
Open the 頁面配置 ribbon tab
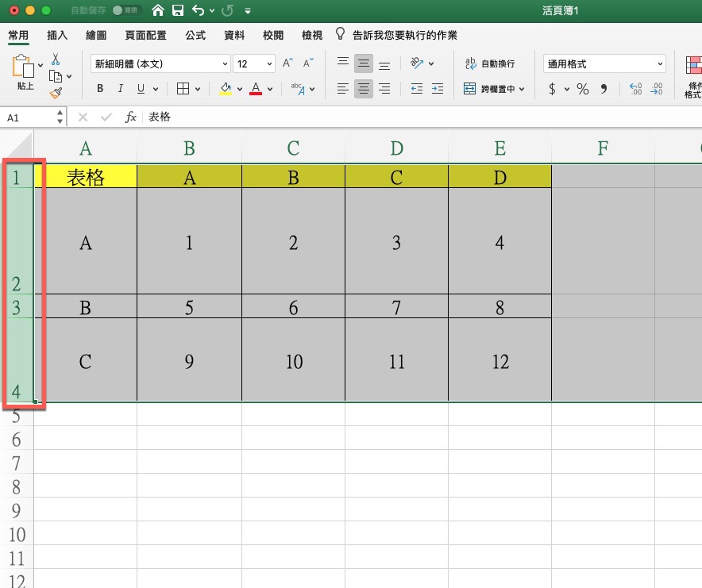[x=145, y=35]
